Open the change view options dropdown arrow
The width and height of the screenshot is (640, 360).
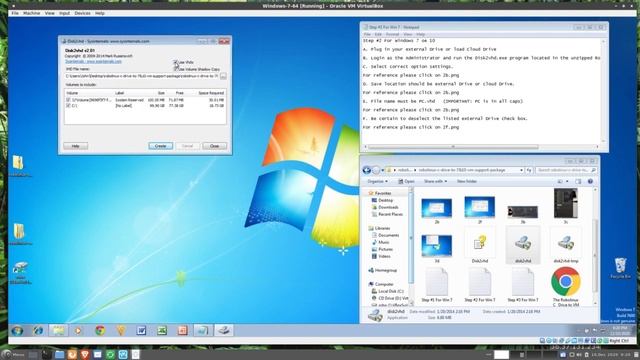[567, 181]
